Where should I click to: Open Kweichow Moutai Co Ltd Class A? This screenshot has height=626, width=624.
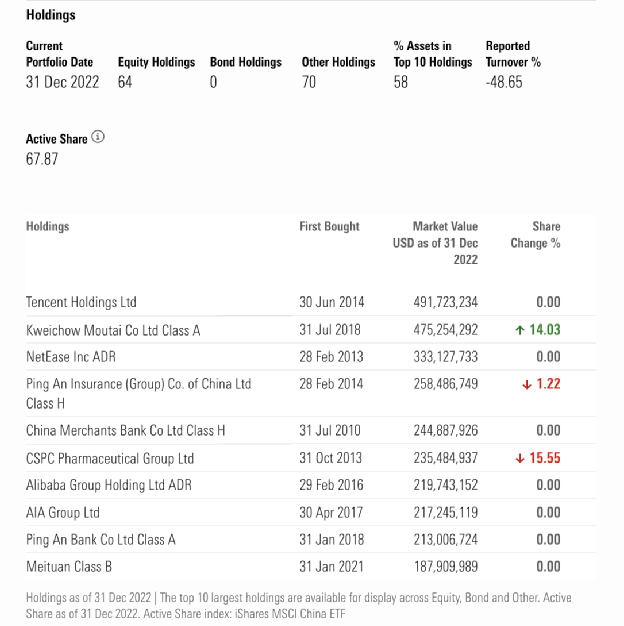pyautogui.click(x=113, y=330)
